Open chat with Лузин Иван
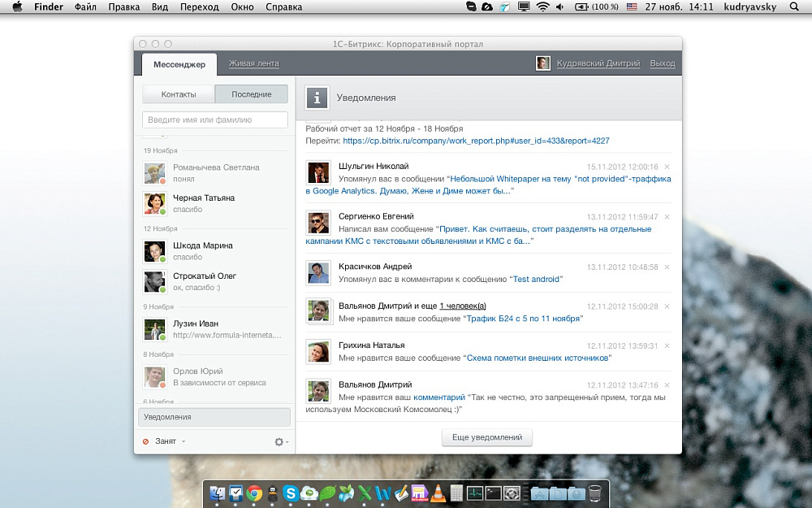 [x=214, y=330]
